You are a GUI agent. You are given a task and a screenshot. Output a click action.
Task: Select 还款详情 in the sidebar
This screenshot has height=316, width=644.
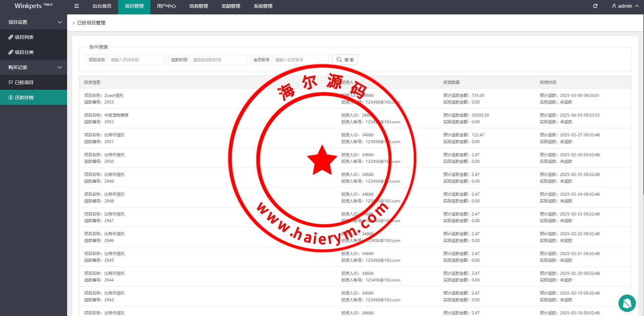pyautogui.click(x=24, y=98)
